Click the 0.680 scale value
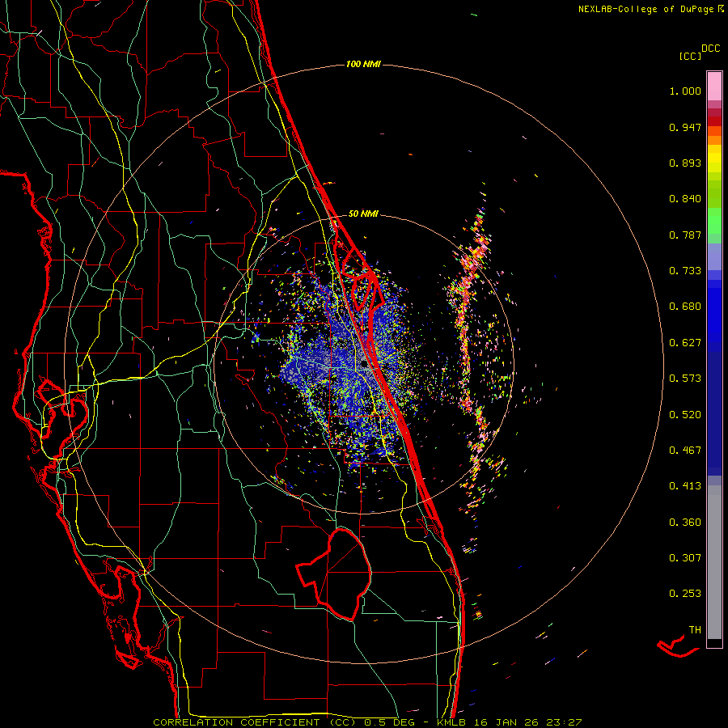Image resolution: width=728 pixels, height=728 pixels. coord(685,307)
